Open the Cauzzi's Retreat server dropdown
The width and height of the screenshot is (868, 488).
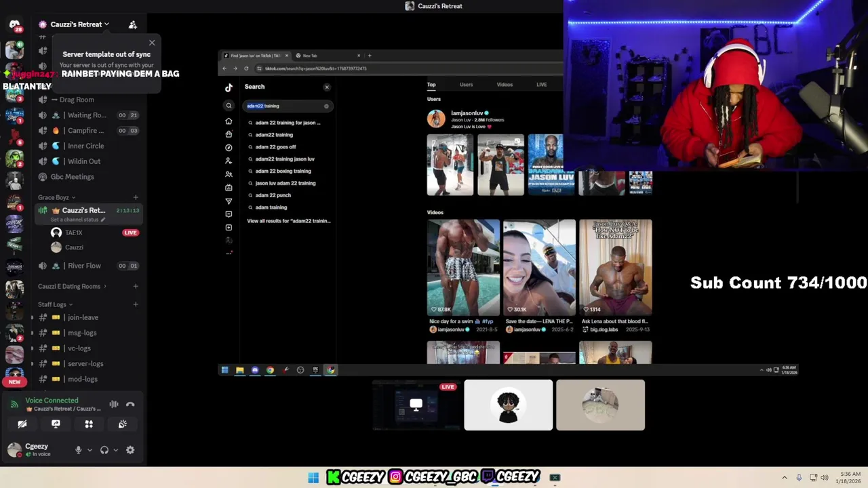click(x=80, y=24)
